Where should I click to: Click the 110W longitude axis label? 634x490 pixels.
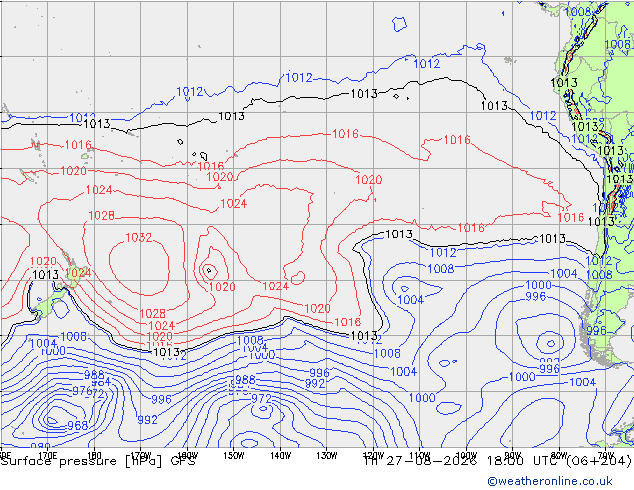tap(420, 456)
